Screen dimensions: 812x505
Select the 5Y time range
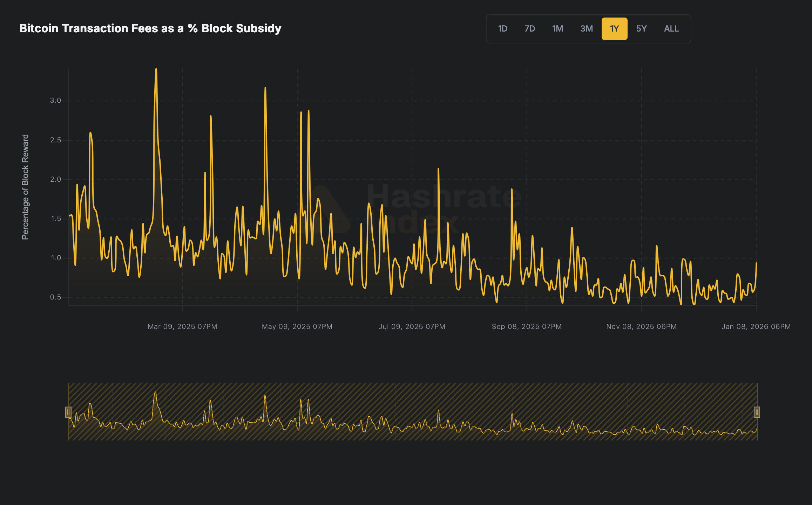[642, 29]
